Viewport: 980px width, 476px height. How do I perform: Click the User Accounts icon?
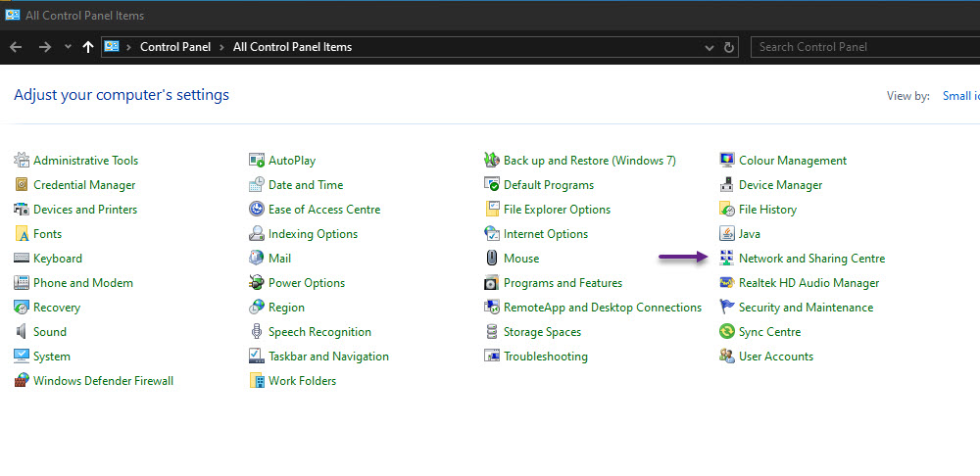(x=727, y=357)
